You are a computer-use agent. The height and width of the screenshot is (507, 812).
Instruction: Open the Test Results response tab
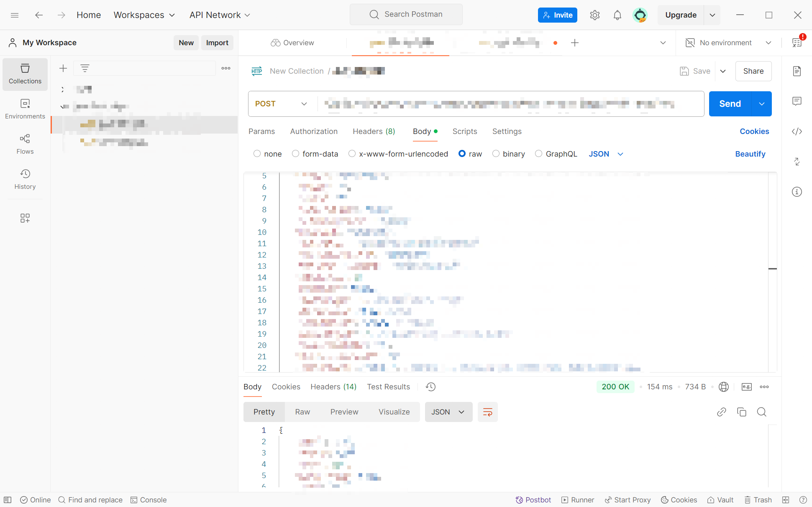click(388, 387)
